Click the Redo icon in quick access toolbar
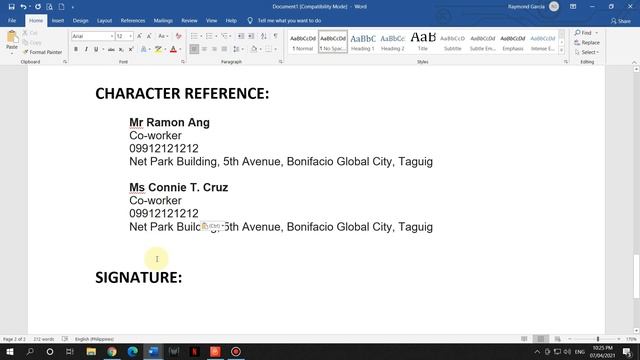The height and width of the screenshot is (360, 640). click(x=38, y=7)
